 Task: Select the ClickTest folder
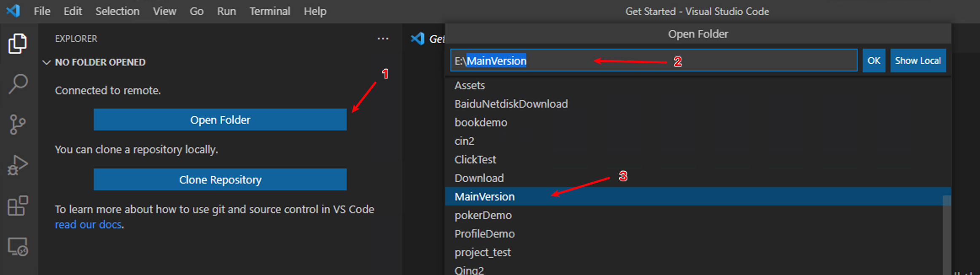point(698,159)
